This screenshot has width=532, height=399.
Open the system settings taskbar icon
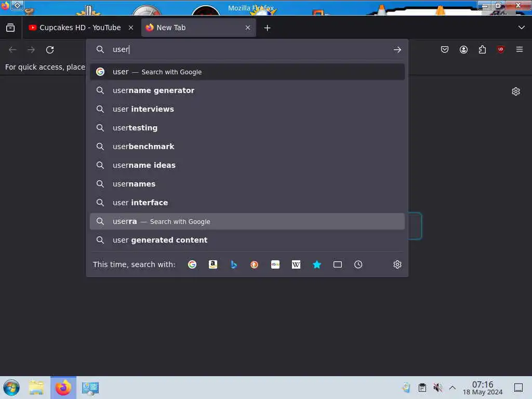point(90,388)
